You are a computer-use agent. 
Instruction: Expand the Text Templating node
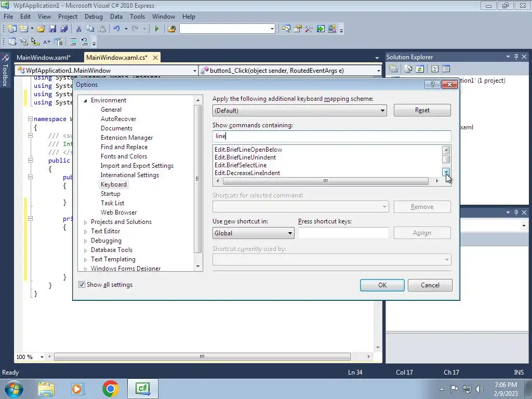click(x=86, y=260)
